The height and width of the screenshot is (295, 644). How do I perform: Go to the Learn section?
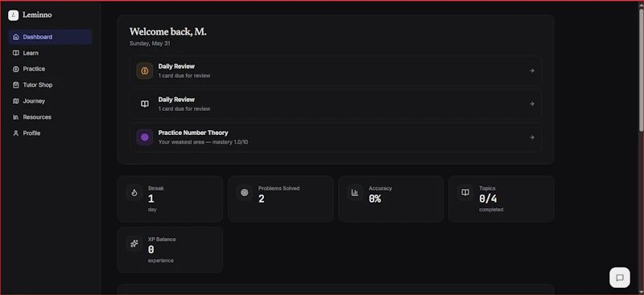click(x=50, y=53)
